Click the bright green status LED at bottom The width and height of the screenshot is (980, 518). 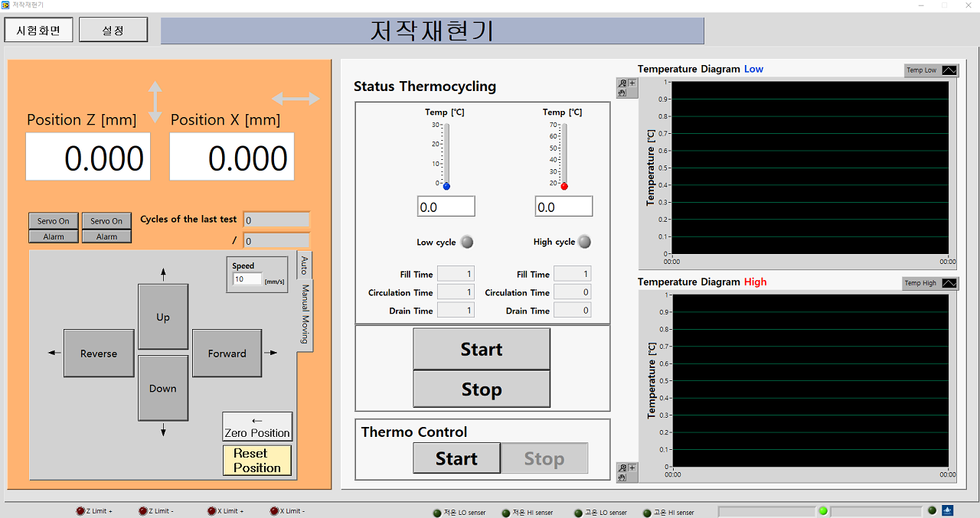point(823,510)
